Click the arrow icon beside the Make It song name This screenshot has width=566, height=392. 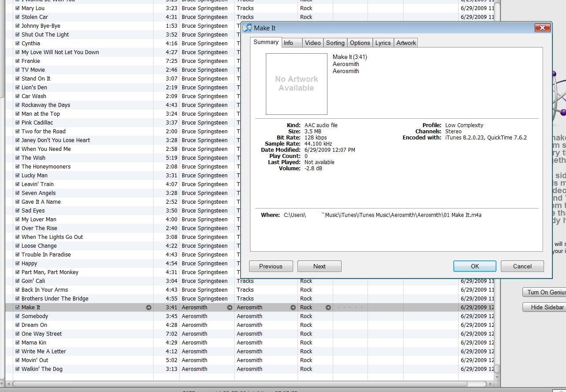149,308
